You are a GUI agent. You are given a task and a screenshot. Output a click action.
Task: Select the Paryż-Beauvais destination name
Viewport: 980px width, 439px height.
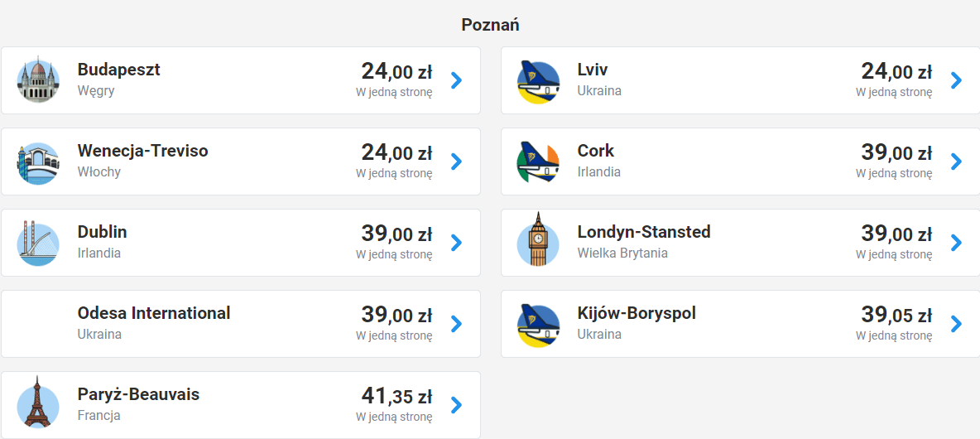click(x=138, y=394)
